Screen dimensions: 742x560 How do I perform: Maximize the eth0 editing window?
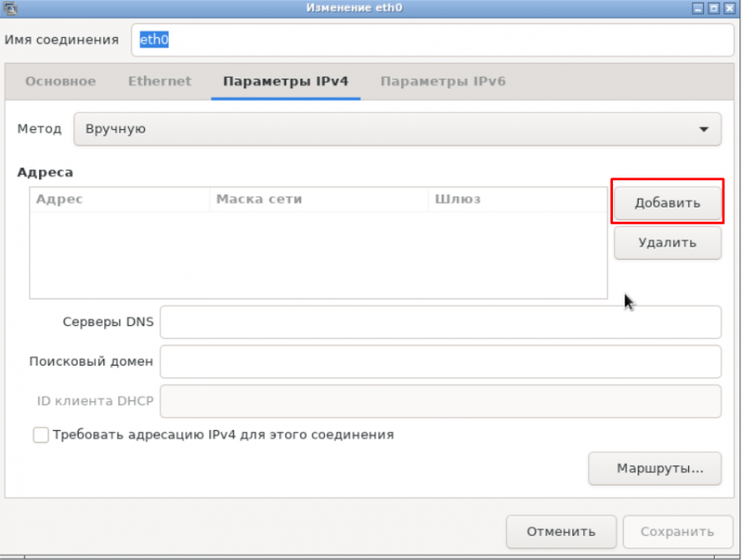click(713, 8)
